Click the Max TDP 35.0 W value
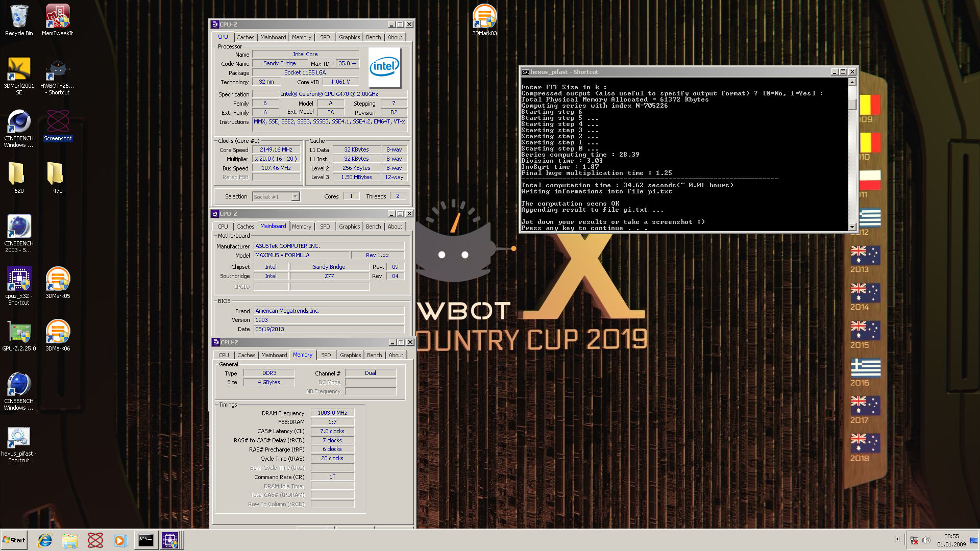Image resolution: width=980 pixels, height=551 pixels. pyautogui.click(x=348, y=63)
